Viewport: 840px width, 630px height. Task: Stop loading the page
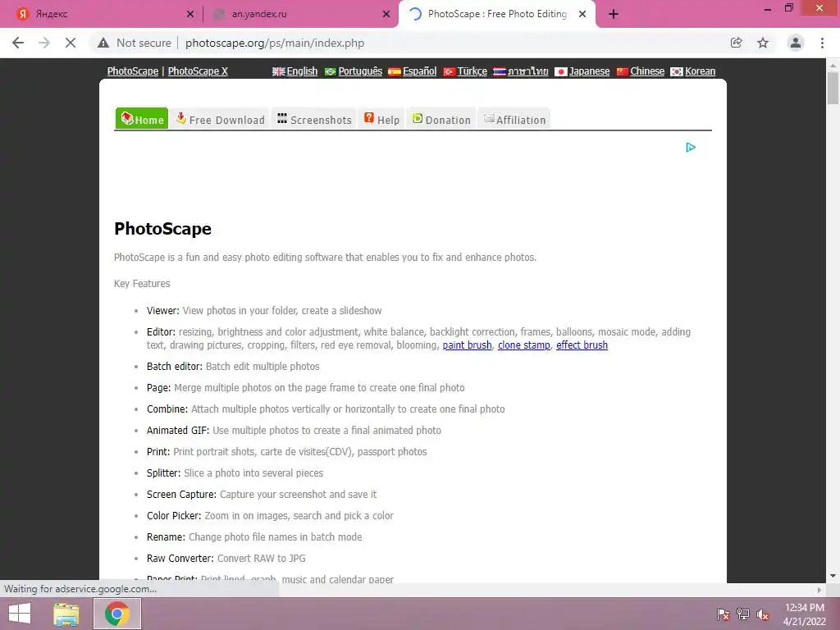[71, 43]
